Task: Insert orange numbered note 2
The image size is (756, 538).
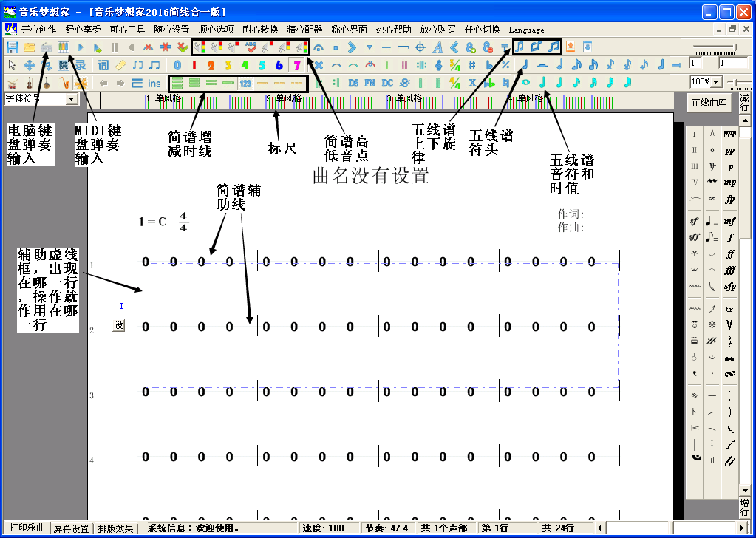Action: pos(211,64)
